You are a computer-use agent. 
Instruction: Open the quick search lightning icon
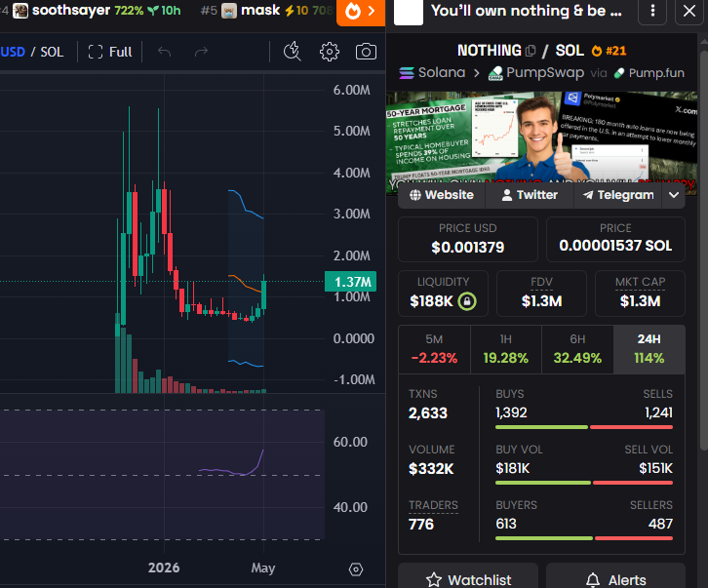point(293,52)
